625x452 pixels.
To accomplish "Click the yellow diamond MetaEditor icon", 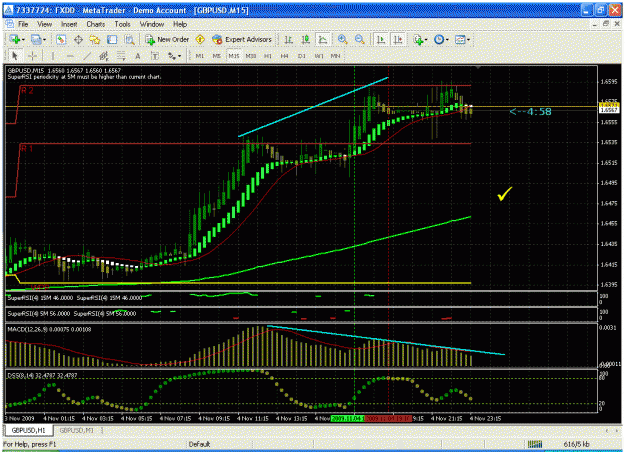I will tap(200, 39).
